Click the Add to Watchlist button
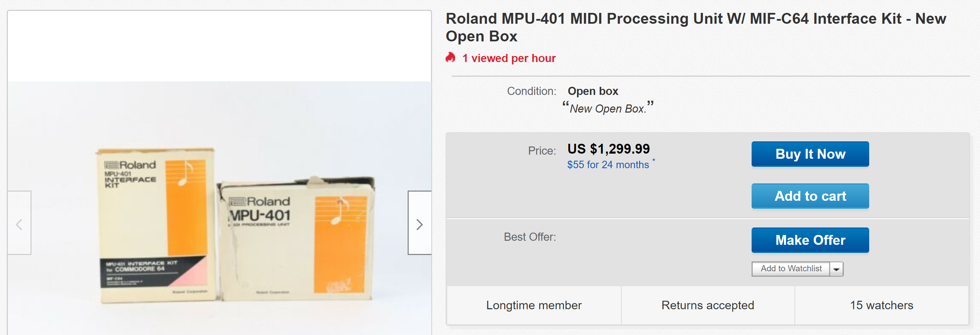Image resolution: width=980 pixels, height=335 pixels. click(x=791, y=269)
